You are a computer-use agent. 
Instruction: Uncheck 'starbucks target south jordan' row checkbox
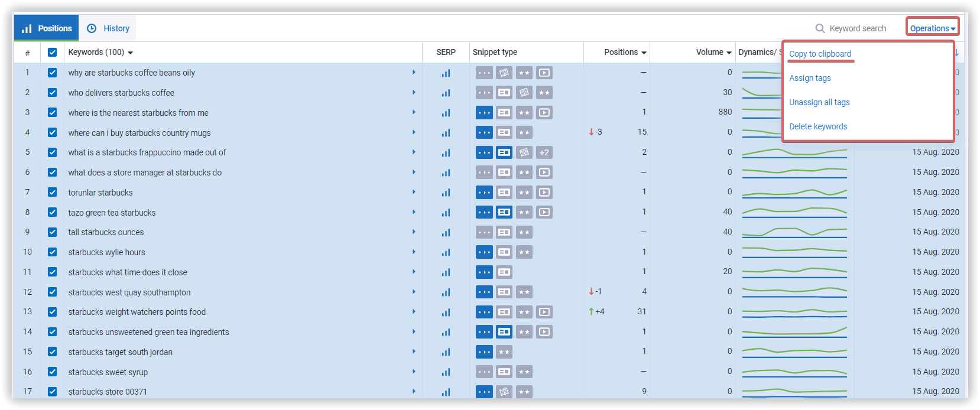(x=53, y=352)
